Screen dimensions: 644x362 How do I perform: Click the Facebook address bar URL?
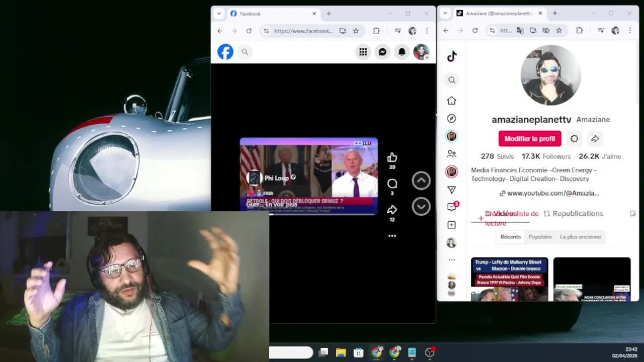tap(303, 31)
